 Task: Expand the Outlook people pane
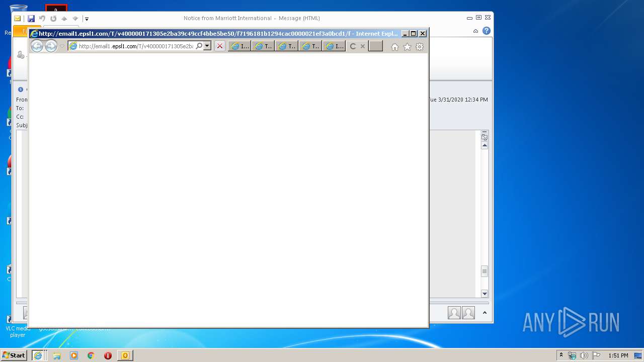click(x=485, y=313)
